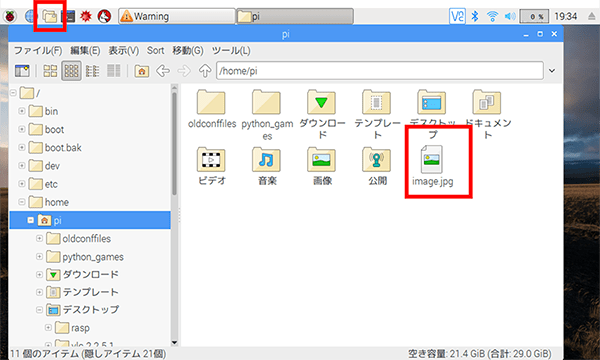The height and width of the screenshot is (360, 600).
Task: Click the 19:34 clock
Action: pyautogui.click(x=566, y=16)
